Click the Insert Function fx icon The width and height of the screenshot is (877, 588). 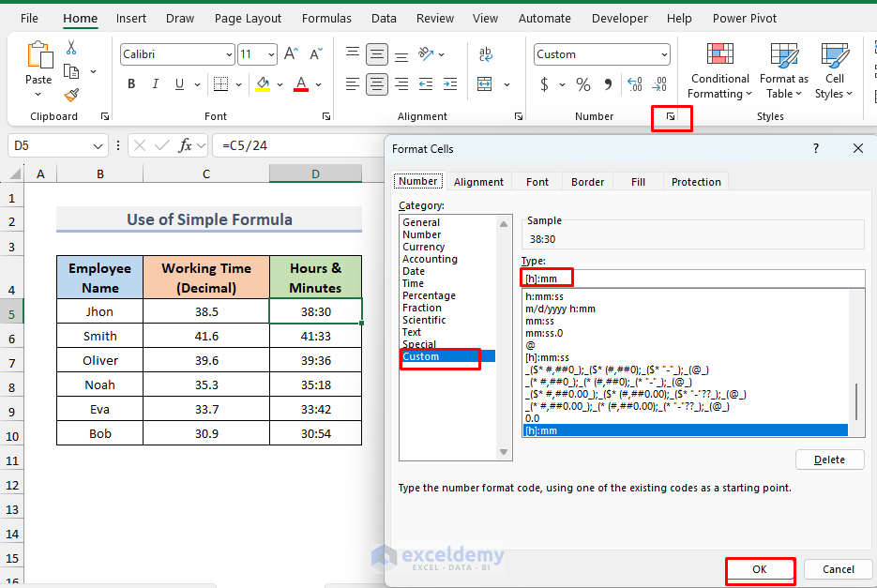tap(185, 145)
